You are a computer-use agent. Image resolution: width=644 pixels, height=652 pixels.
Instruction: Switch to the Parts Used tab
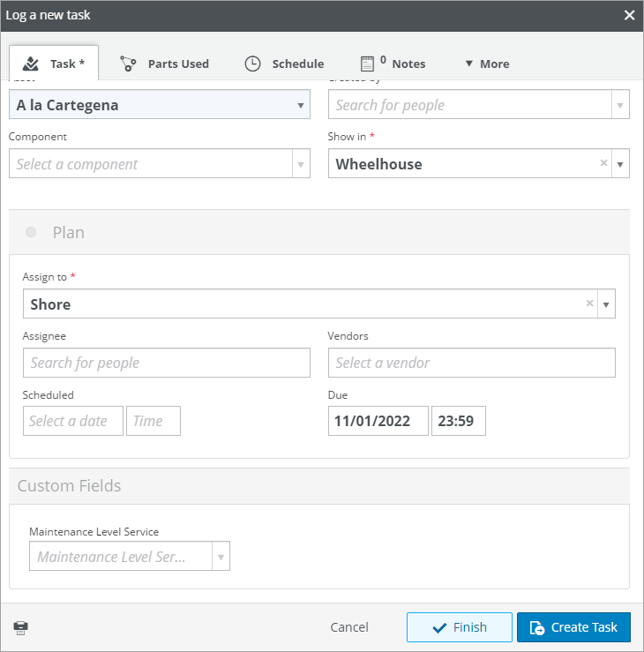coord(165,64)
